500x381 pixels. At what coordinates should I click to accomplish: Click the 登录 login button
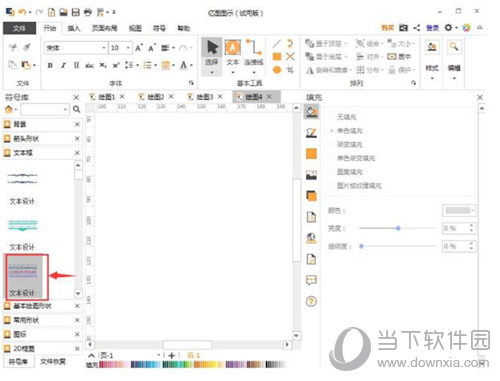coord(432,28)
